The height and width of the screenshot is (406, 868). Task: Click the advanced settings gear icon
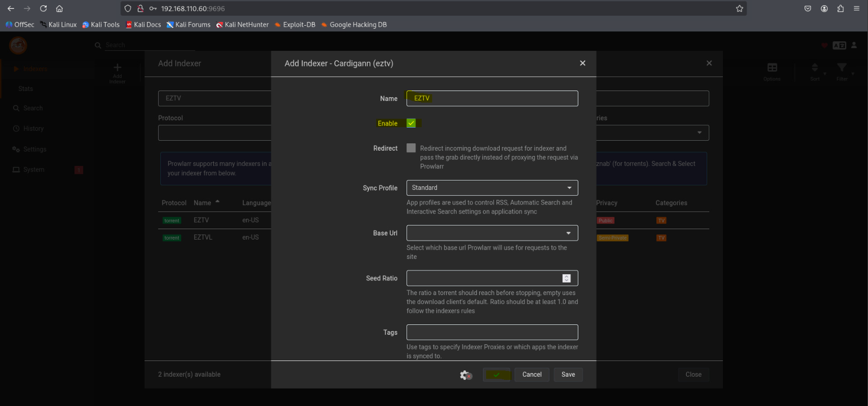(x=465, y=375)
